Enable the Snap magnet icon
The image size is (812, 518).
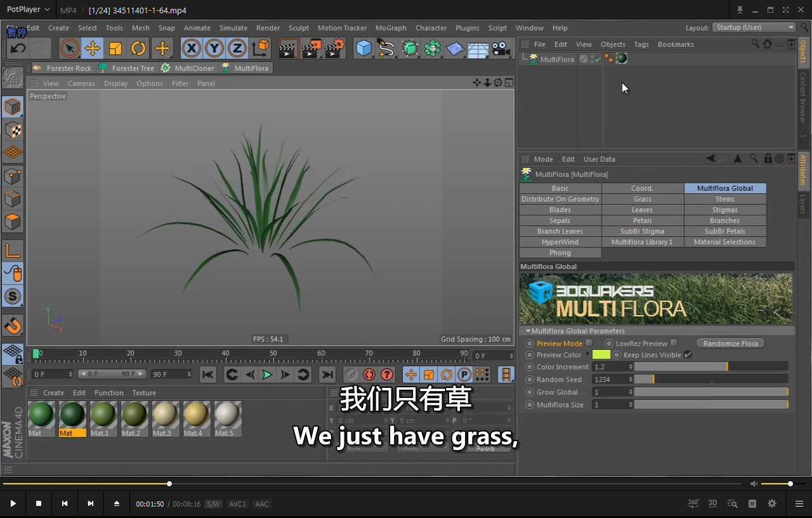coord(13,326)
